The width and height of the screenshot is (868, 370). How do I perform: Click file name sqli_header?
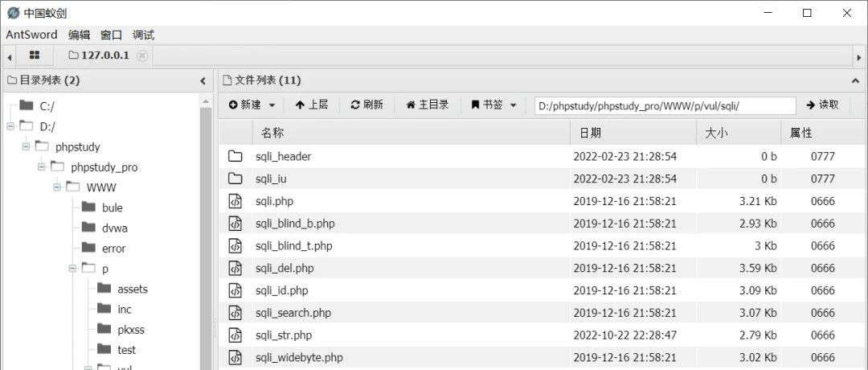284,157
